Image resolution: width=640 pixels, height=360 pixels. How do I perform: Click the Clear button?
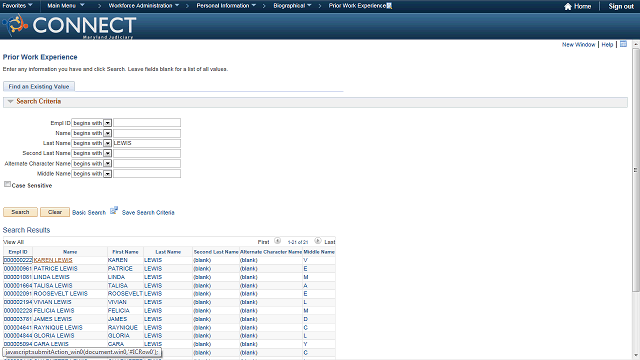55,212
